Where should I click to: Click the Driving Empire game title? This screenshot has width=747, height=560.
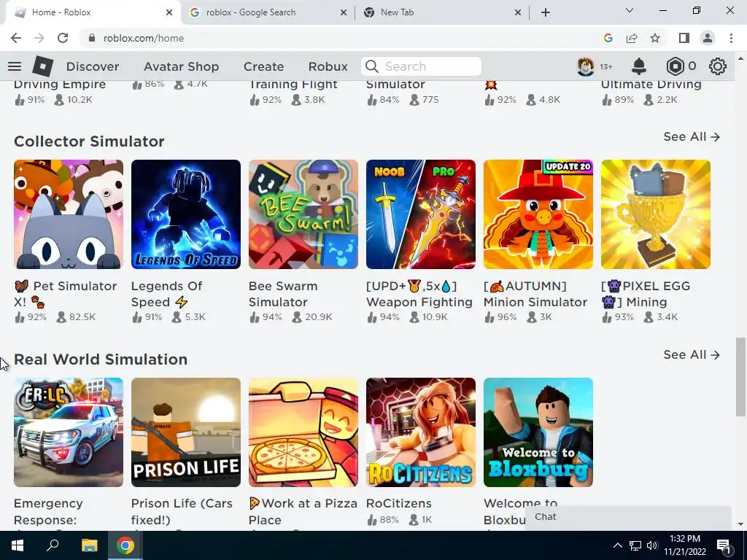pos(60,85)
